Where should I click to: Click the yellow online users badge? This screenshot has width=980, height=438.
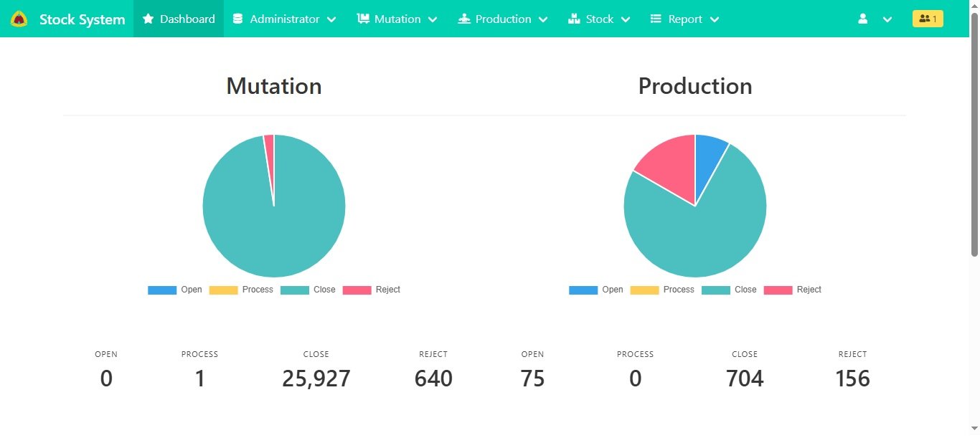tap(928, 19)
